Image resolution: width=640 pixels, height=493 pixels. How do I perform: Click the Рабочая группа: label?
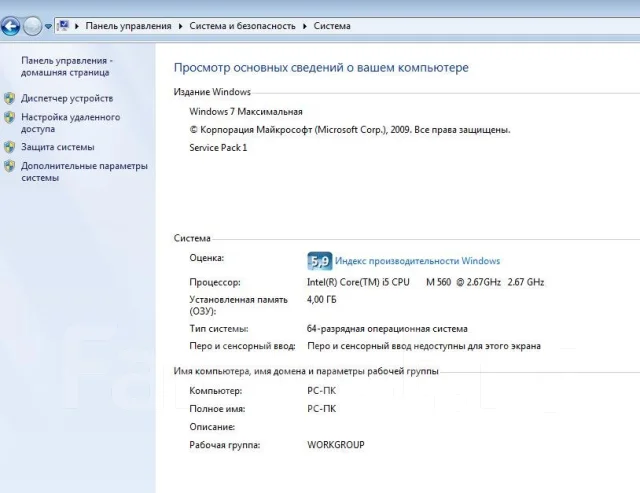(225, 445)
